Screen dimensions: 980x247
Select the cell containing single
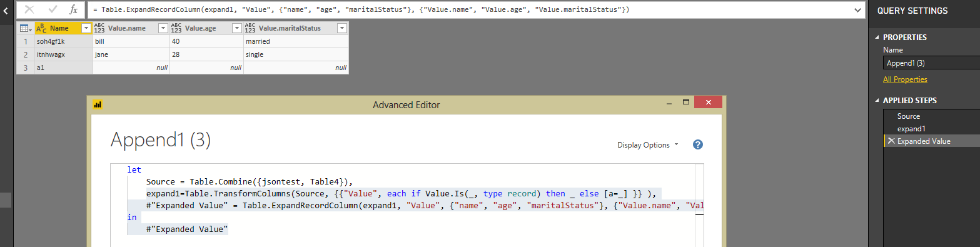[x=296, y=54]
